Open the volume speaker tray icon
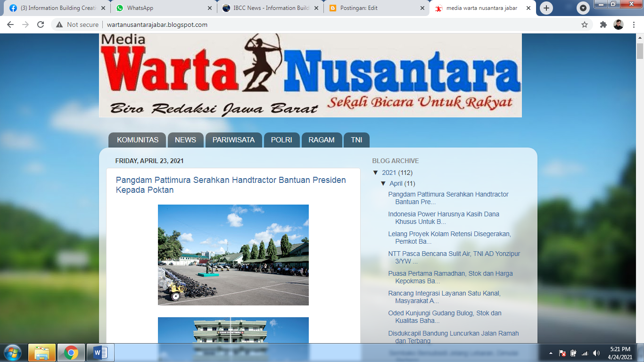 tap(596, 353)
